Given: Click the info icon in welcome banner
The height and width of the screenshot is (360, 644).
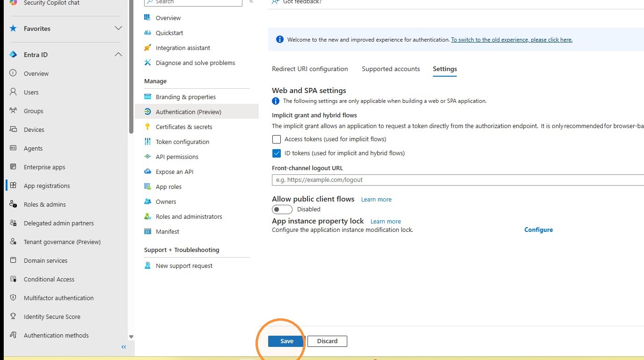Looking at the screenshot, I should pos(279,40).
